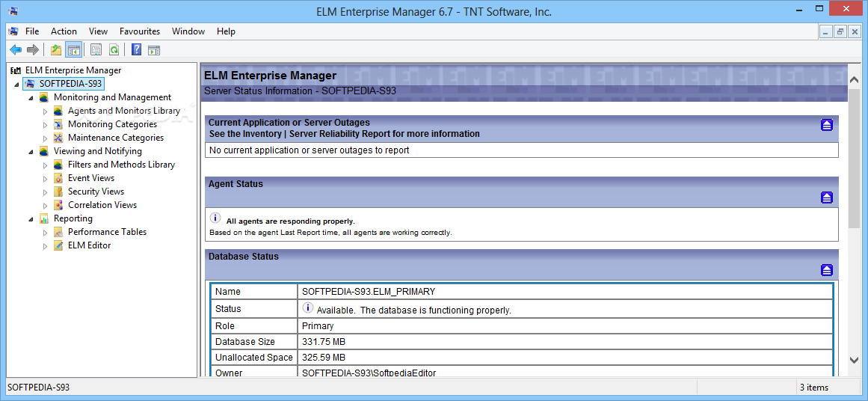Expand Agents and Monitors Library node
This screenshot has height=401, width=868.
tap(46, 111)
